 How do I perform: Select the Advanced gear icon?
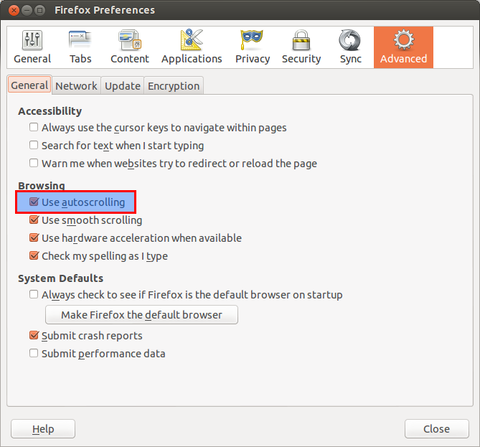point(403,40)
